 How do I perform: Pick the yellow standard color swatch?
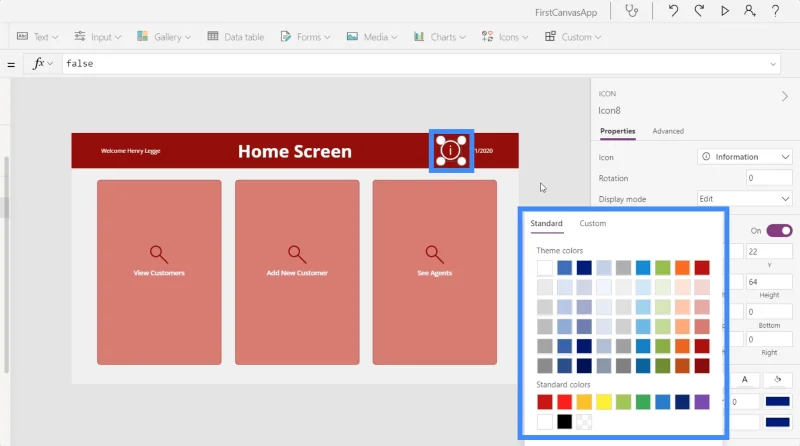coord(604,402)
